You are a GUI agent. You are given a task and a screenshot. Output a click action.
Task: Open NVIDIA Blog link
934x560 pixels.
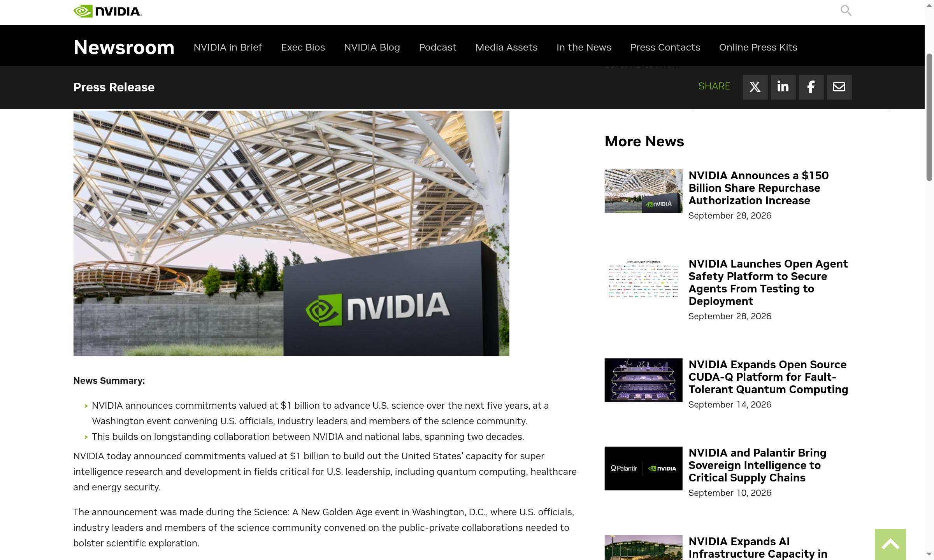[x=372, y=47]
